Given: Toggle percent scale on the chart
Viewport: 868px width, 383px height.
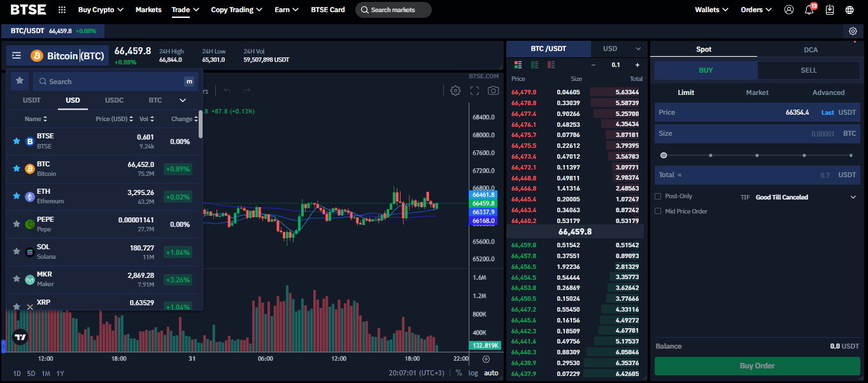Looking at the screenshot, I should click(x=459, y=373).
